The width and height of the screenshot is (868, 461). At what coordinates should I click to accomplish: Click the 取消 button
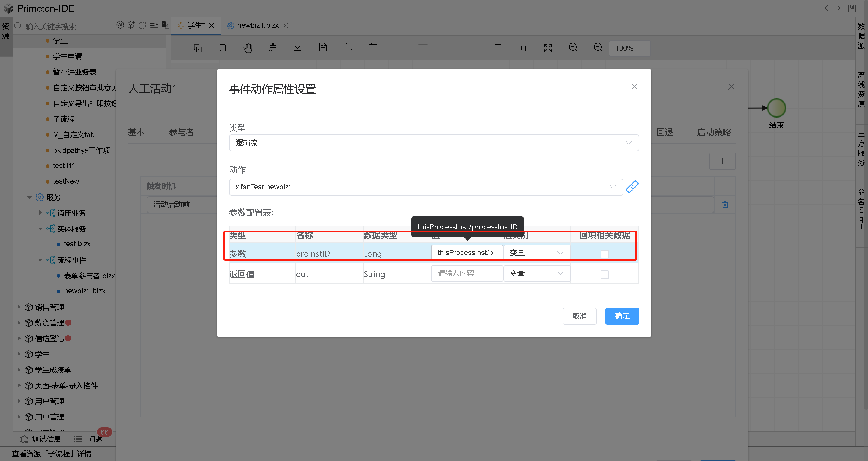(579, 316)
